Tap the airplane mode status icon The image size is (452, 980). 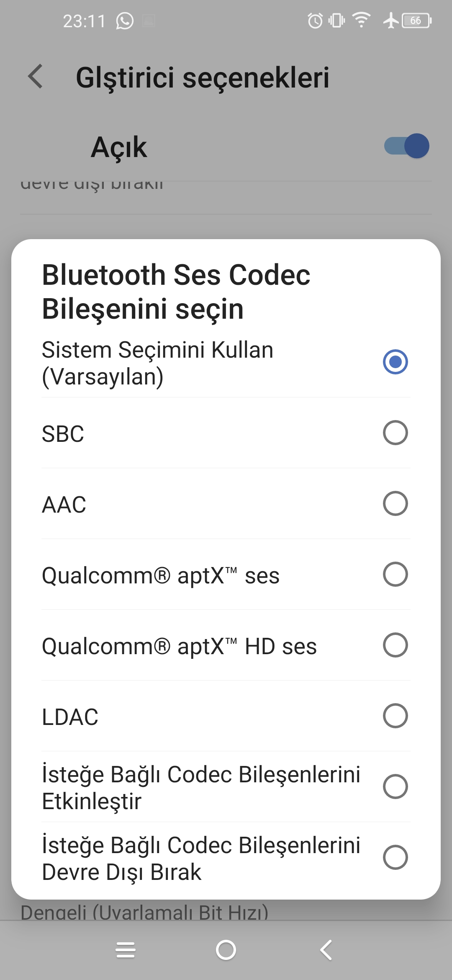coord(390,20)
